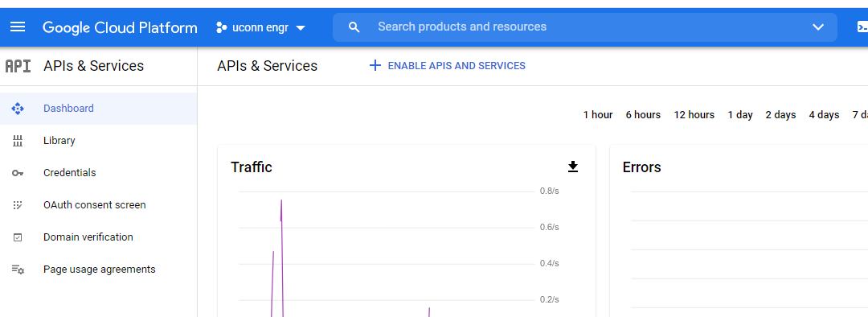
Task: Download the Traffic chart data
Action: (x=573, y=167)
